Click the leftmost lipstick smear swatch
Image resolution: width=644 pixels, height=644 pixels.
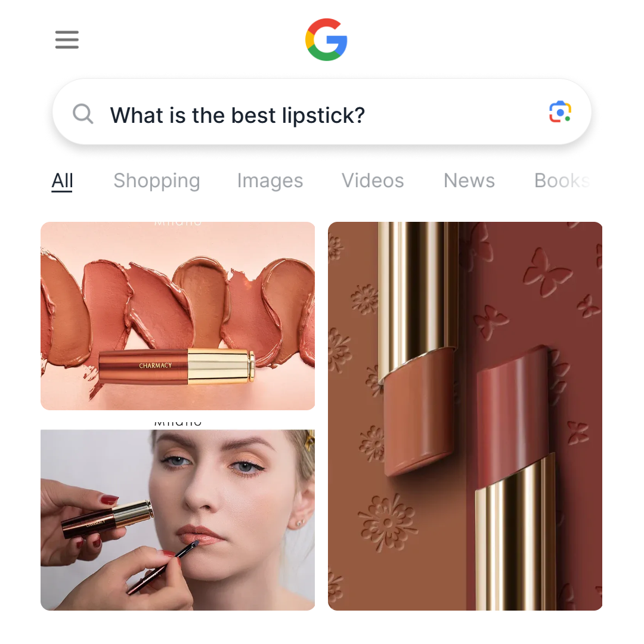tap(64, 312)
